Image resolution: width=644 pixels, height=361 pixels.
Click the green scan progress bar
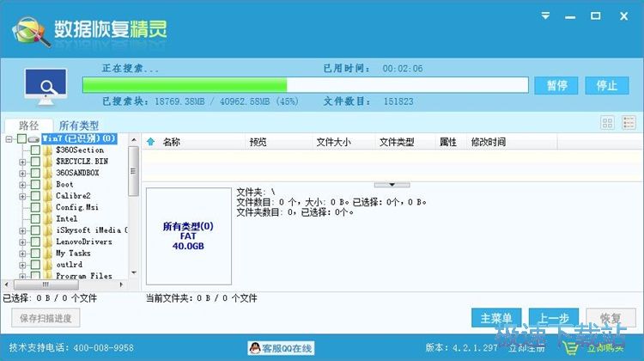tap(305, 85)
